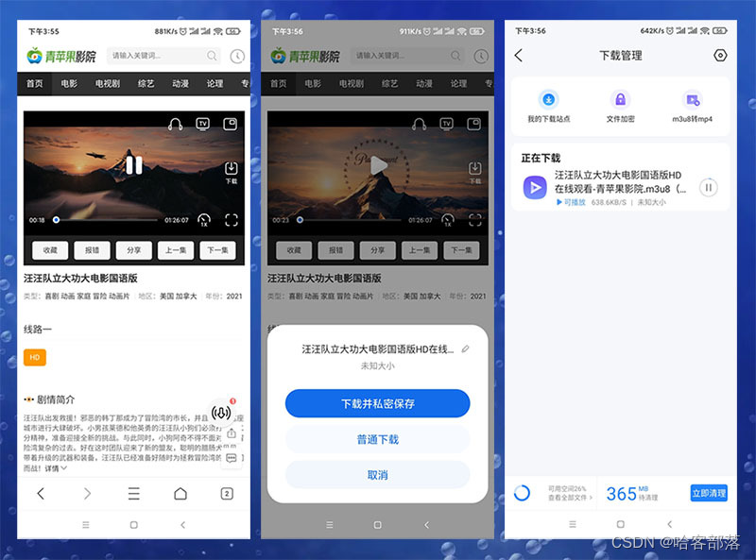Select the 论理 tab in left phone
The width and height of the screenshot is (756, 560).
click(x=215, y=83)
